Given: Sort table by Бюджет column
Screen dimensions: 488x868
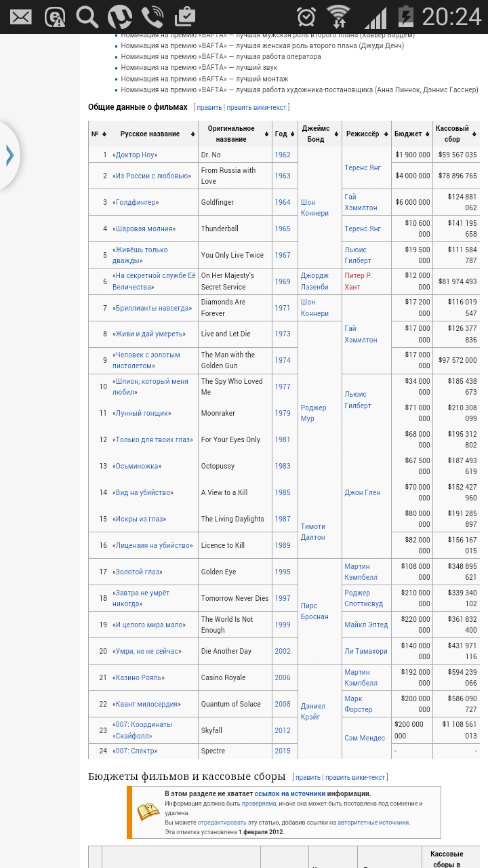Looking at the screenshot, I should click(x=428, y=134).
